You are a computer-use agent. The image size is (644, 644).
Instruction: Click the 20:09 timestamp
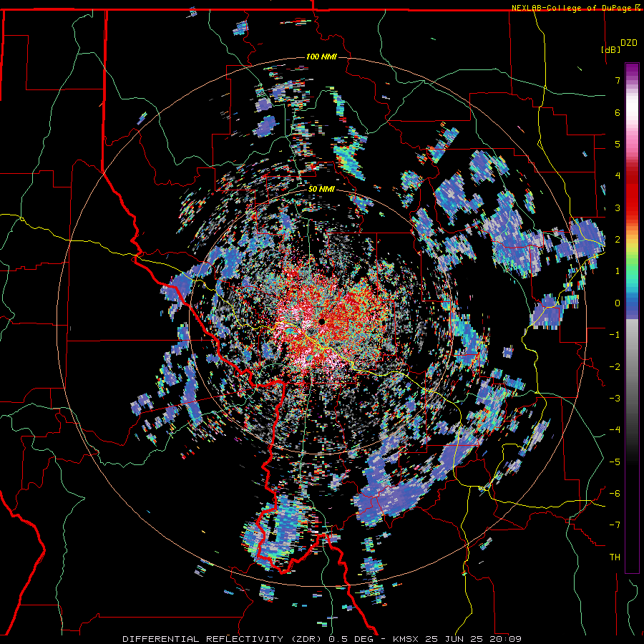504,639
